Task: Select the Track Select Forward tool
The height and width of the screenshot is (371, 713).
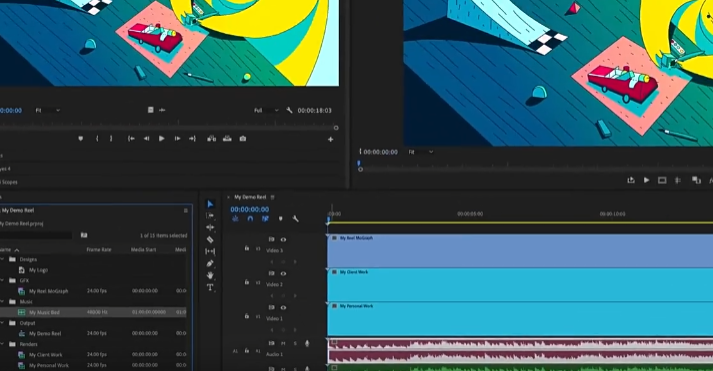Action: click(210, 216)
